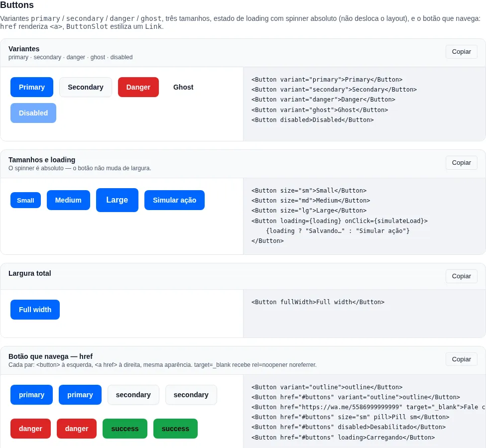The width and height of the screenshot is (486, 448).
Task: Click the code line starting <Button variant="outline">
Action: [x=327, y=387]
